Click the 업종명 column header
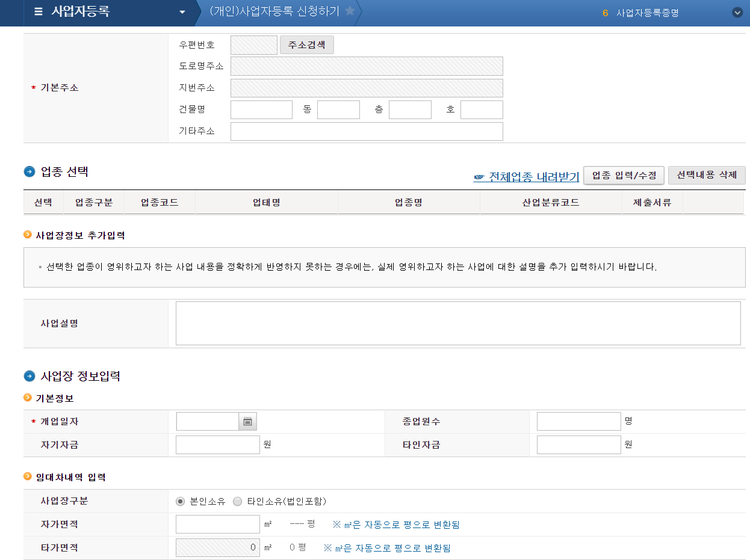This screenshot has width=750, height=560. 409,203
